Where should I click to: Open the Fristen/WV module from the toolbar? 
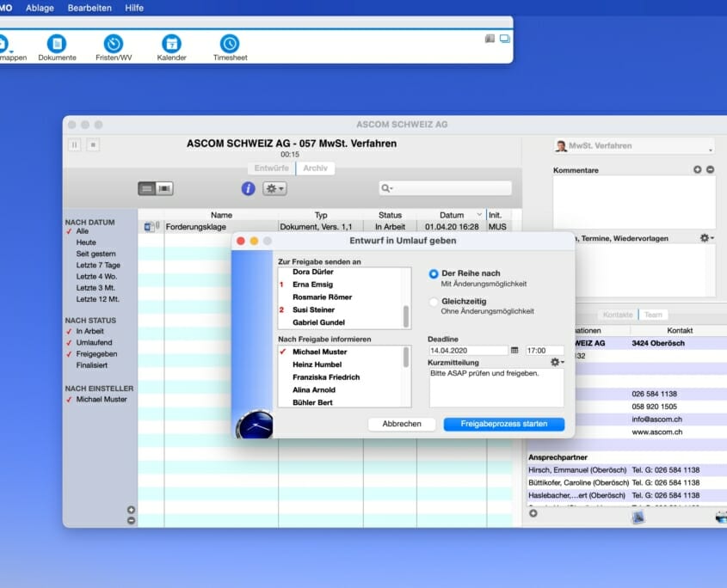[x=113, y=46]
